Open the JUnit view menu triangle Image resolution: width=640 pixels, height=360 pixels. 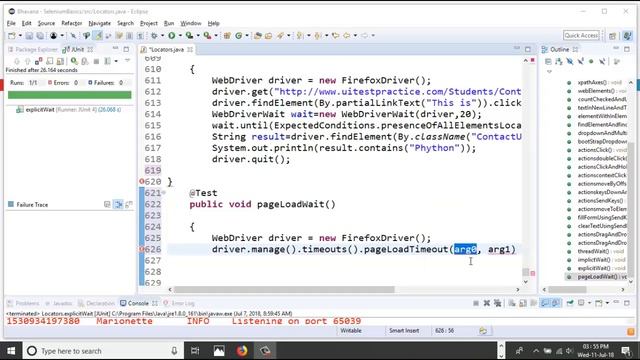[127, 61]
